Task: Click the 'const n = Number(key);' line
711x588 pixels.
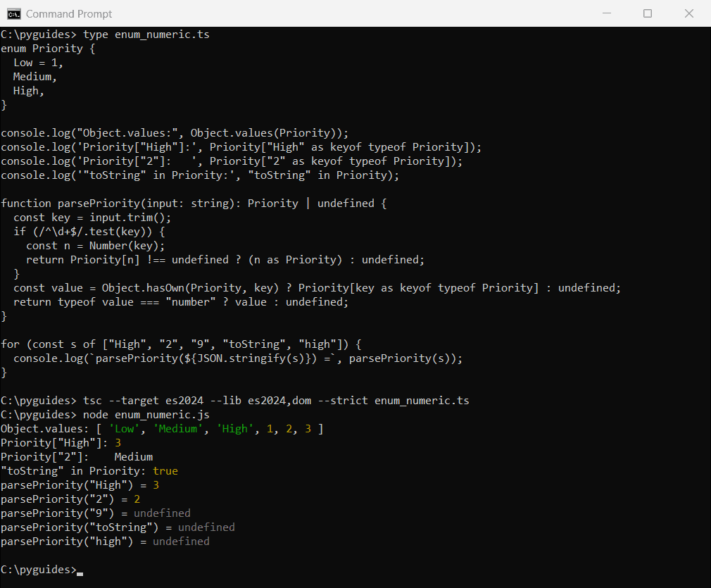Action: click(x=95, y=246)
